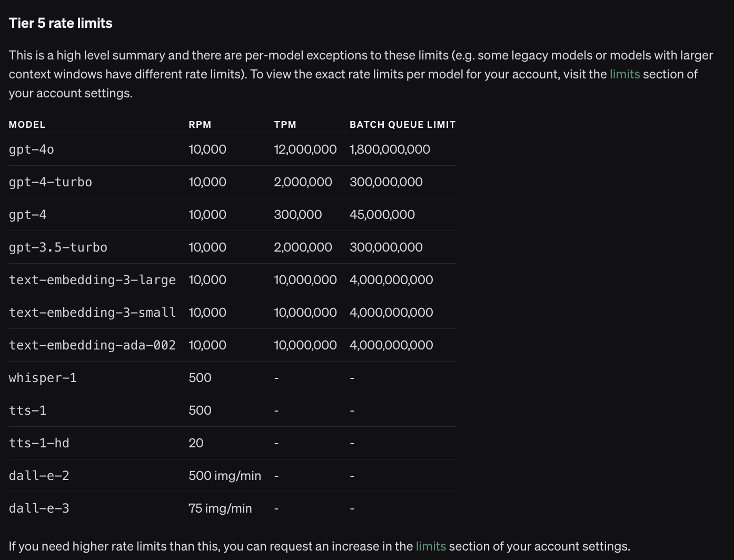Click the MODEL column header
Viewport: 734px width, 560px height.
27,125
